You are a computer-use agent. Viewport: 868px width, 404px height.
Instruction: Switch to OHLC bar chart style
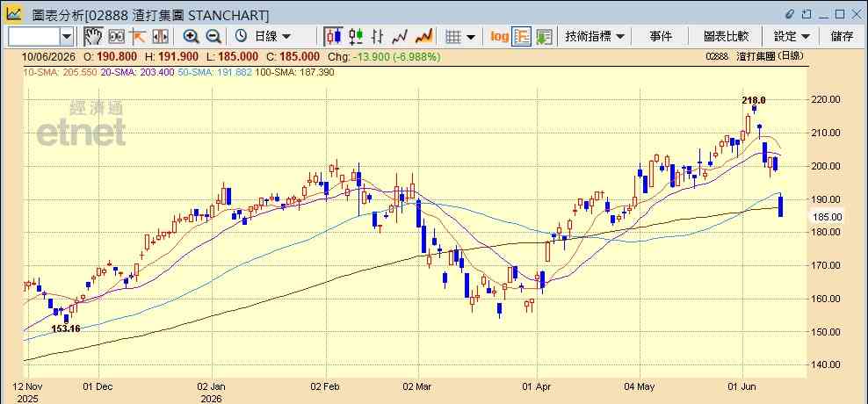378,37
